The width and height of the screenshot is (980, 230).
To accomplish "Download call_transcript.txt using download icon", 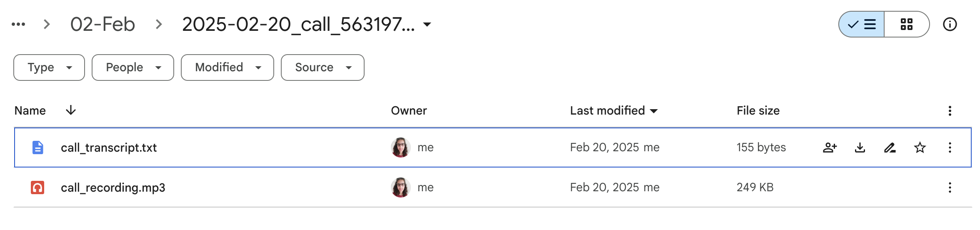I will [x=860, y=147].
